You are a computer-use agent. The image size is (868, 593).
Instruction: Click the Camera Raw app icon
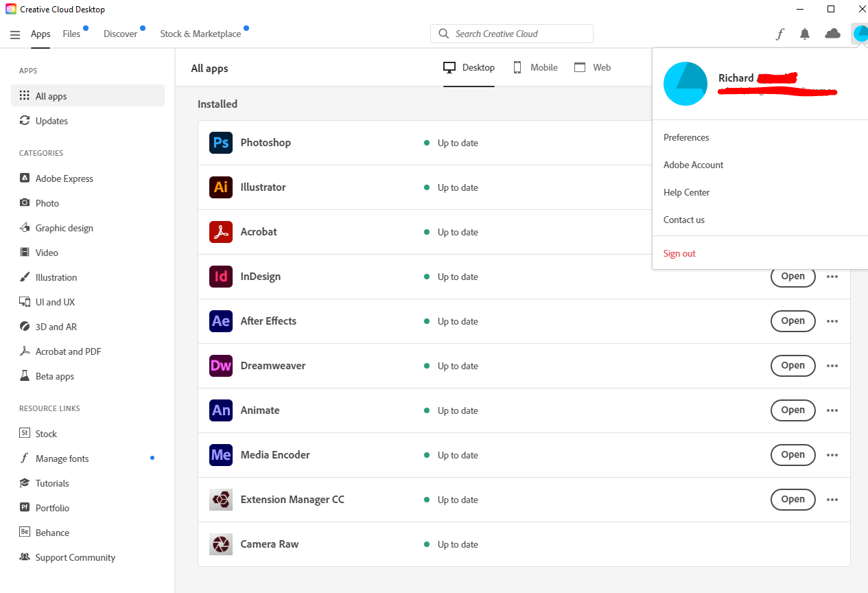pos(221,544)
